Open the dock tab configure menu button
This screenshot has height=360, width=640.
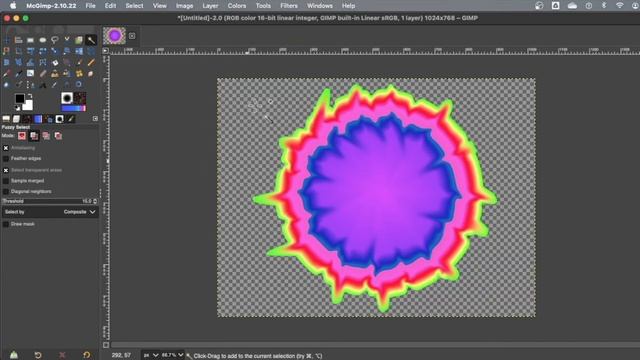[x=95, y=118]
